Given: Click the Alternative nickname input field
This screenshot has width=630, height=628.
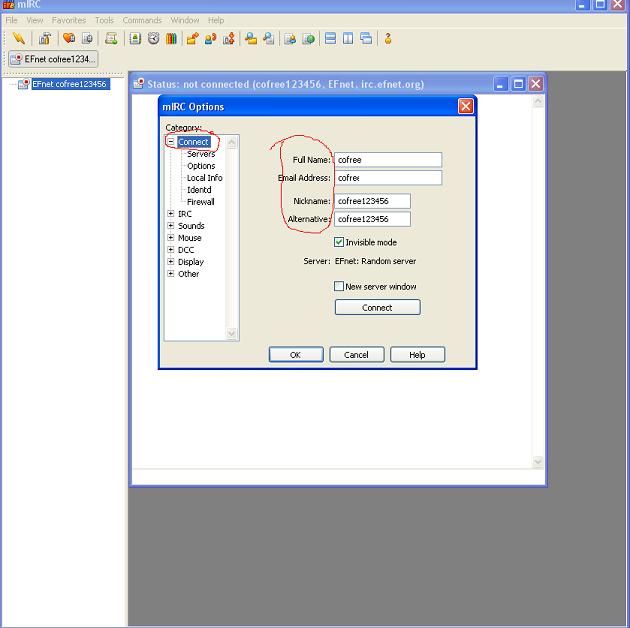Looking at the screenshot, I should tap(372, 219).
